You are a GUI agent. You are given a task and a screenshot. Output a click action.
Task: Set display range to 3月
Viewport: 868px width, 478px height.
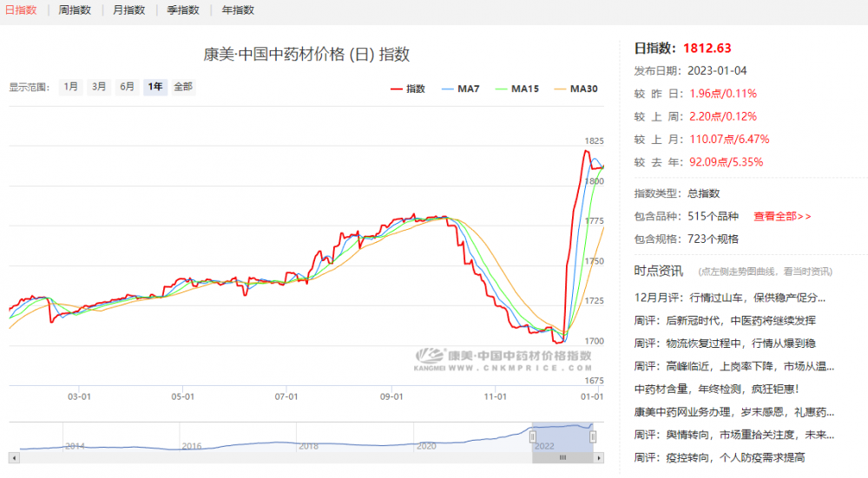(99, 87)
